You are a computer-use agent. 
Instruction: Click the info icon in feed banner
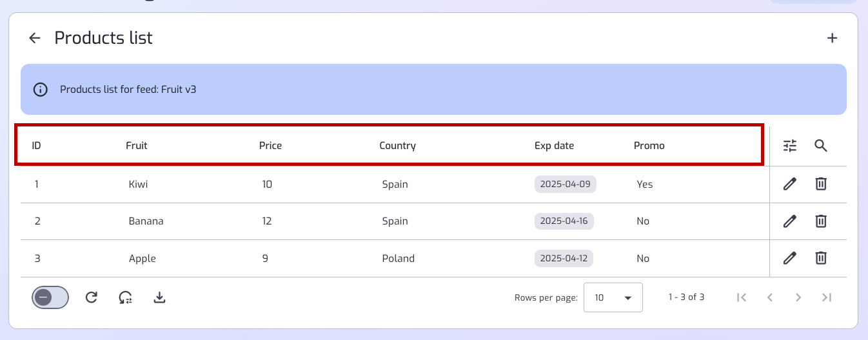[41, 90]
